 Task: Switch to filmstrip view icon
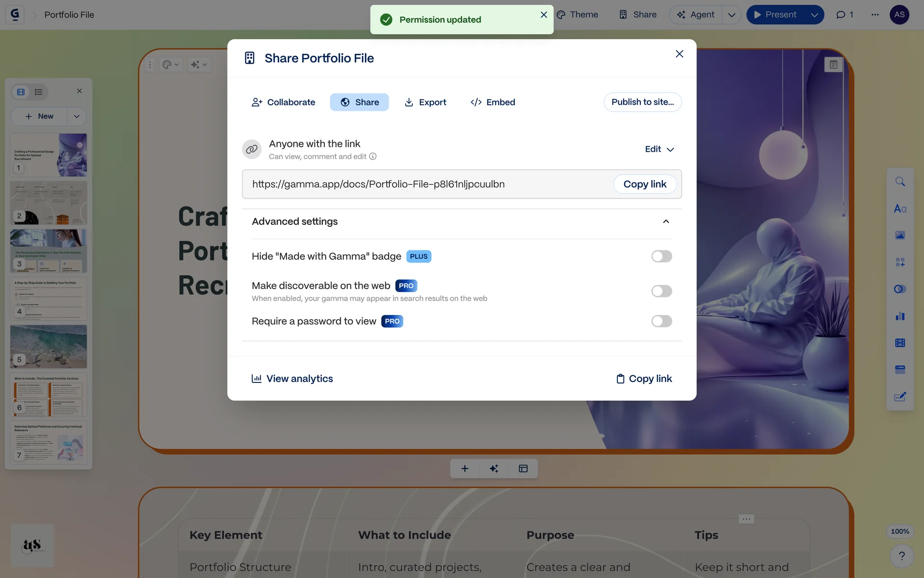[x=21, y=92]
